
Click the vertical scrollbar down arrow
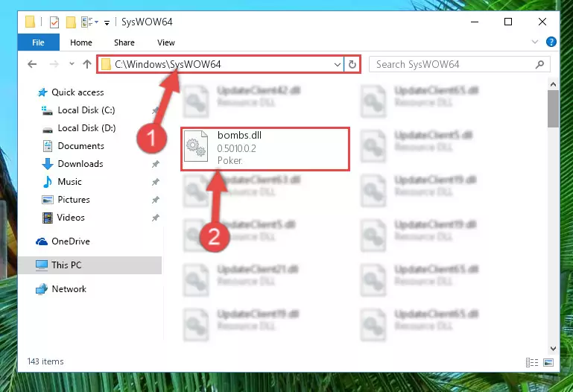pyautogui.click(x=554, y=349)
